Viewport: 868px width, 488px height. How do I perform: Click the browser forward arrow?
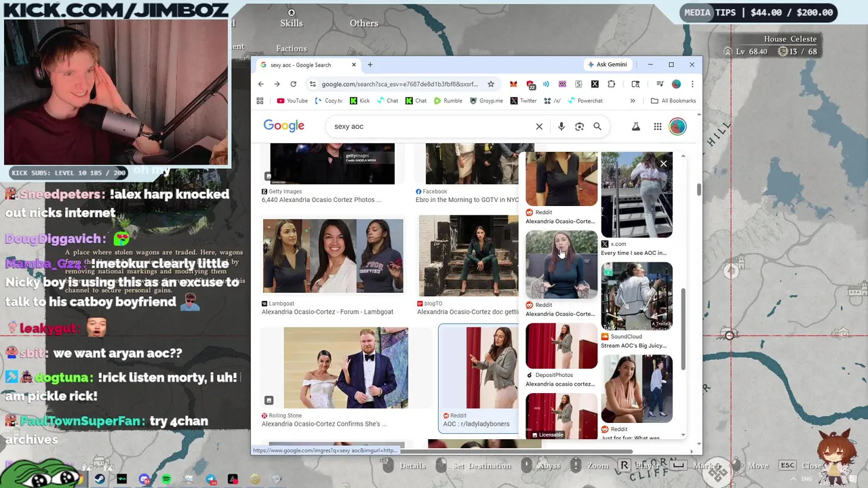(x=277, y=84)
